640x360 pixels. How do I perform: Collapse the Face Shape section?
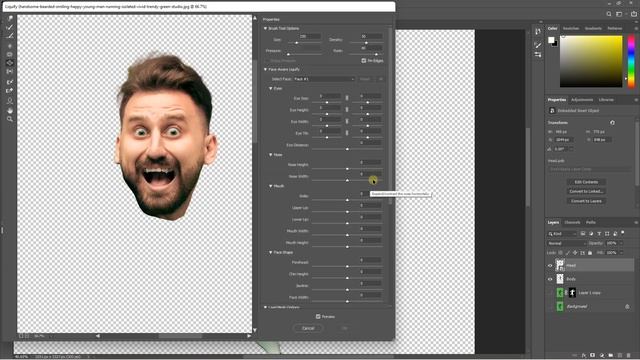[x=271, y=252]
